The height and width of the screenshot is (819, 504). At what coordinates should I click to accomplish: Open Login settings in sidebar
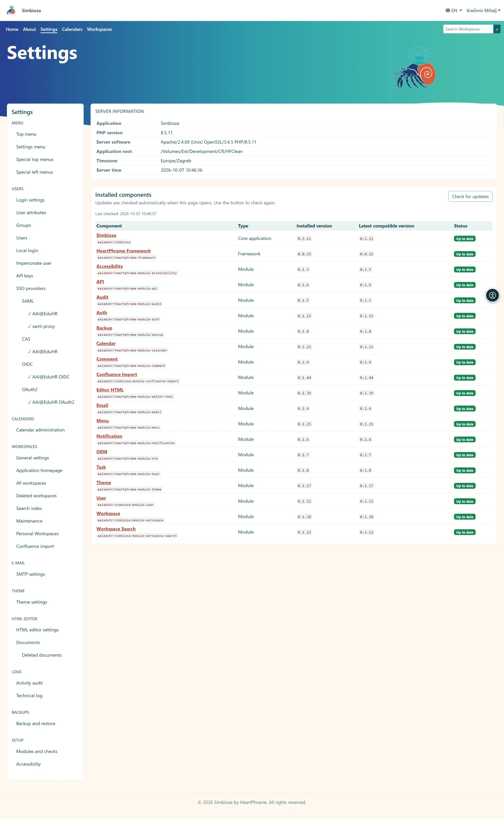(30, 200)
